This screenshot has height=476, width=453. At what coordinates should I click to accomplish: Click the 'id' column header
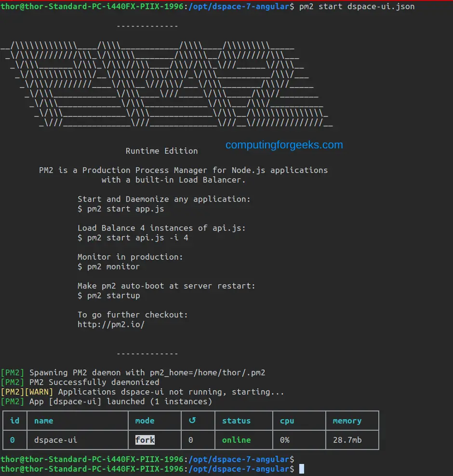[x=14, y=421]
